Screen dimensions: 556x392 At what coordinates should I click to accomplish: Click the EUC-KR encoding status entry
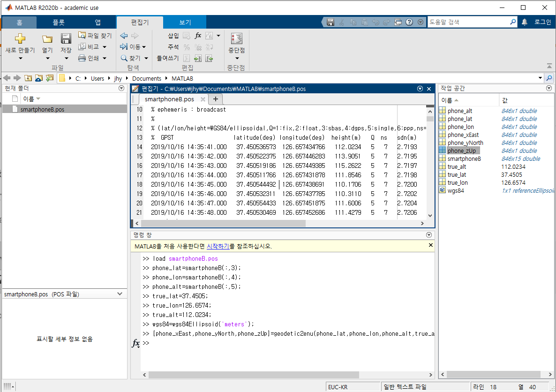tap(353, 387)
